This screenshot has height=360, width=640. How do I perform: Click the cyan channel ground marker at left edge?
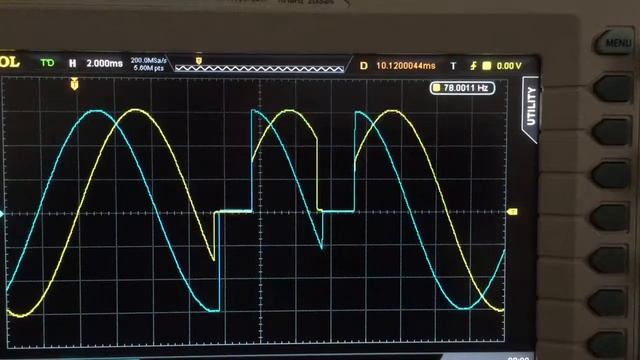(2, 213)
